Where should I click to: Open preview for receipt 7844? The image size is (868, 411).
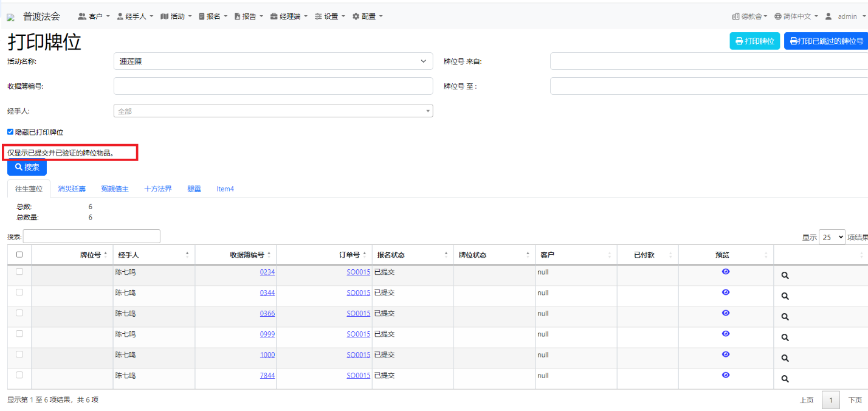click(x=726, y=375)
